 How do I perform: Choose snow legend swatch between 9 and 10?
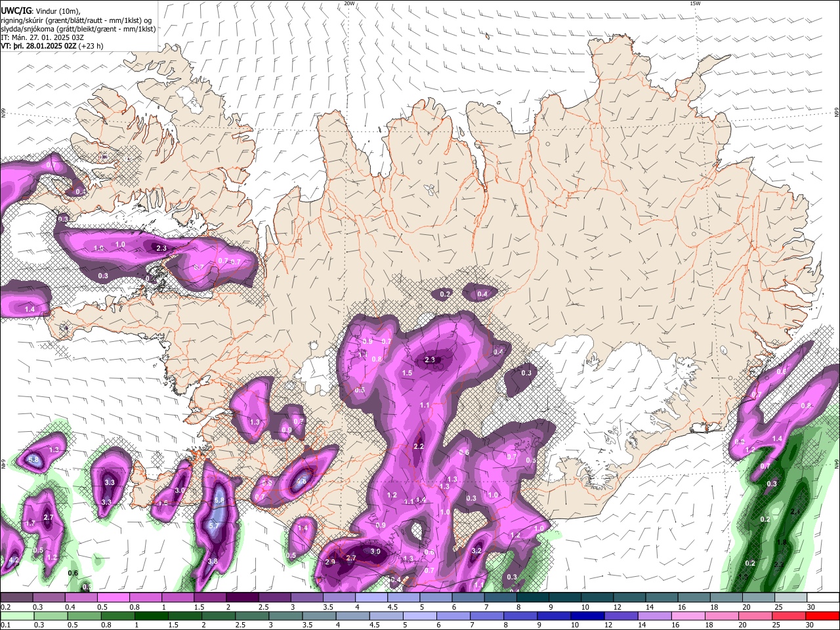[564, 597]
